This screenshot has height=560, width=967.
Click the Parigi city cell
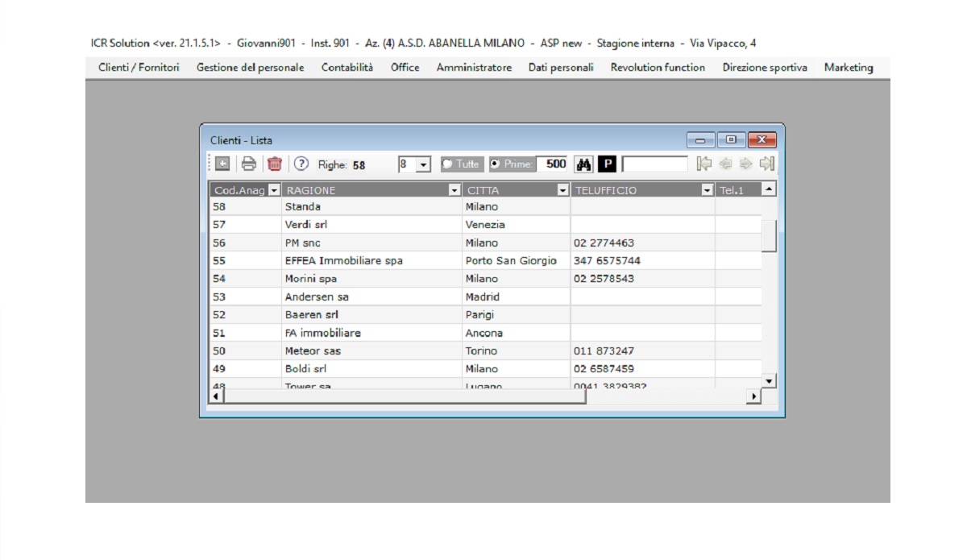point(517,315)
